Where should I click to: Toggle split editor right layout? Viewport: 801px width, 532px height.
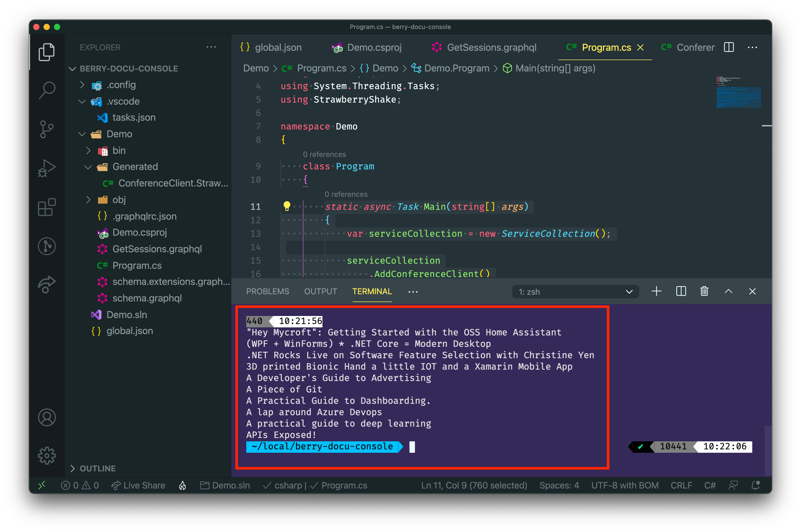coord(729,47)
